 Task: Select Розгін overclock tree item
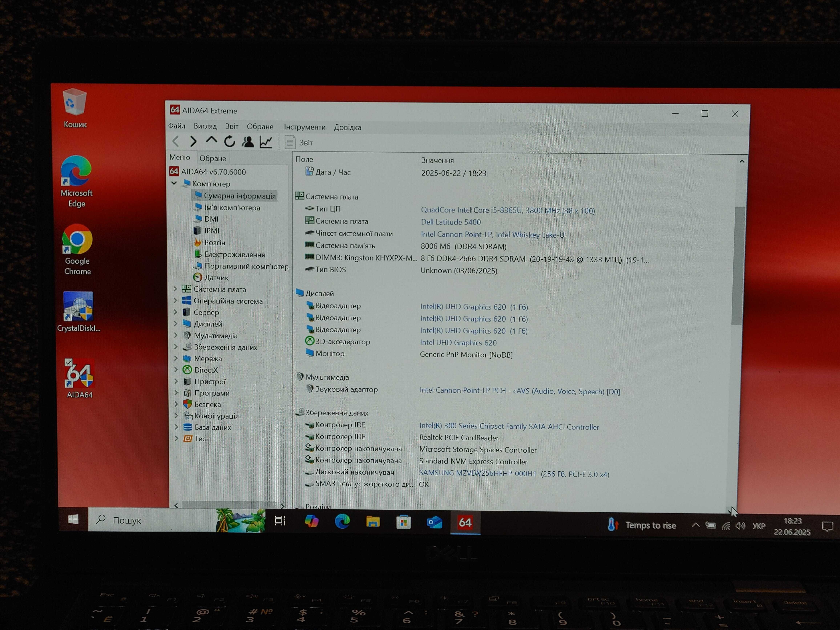pyautogui.click(x=210, y=242)
